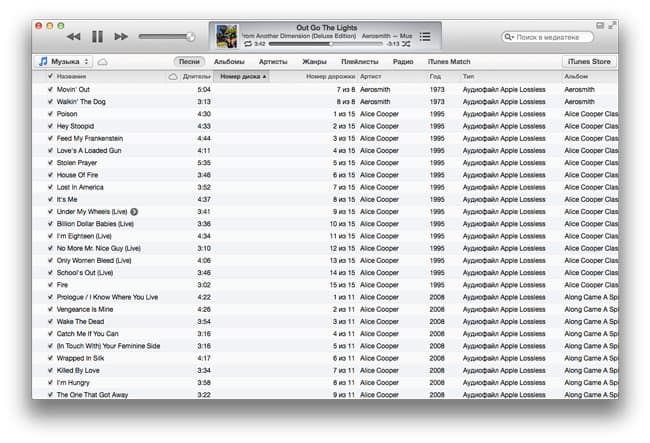The width and height of the screenshot is (650, 443).
Task: Click the 3:42 elapsed time
Action: pos(260,44)
